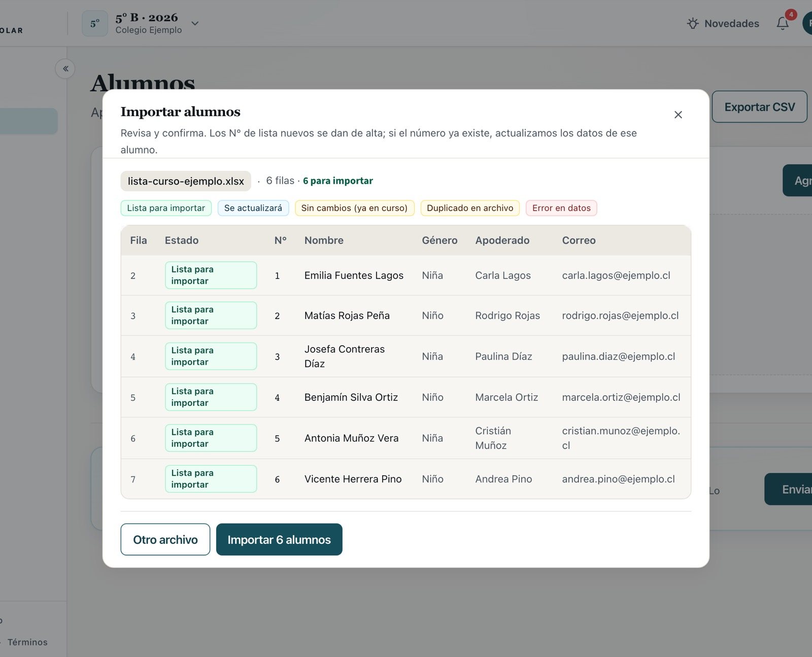Click name Benjamín Silva Ortiz

point(351,397)
